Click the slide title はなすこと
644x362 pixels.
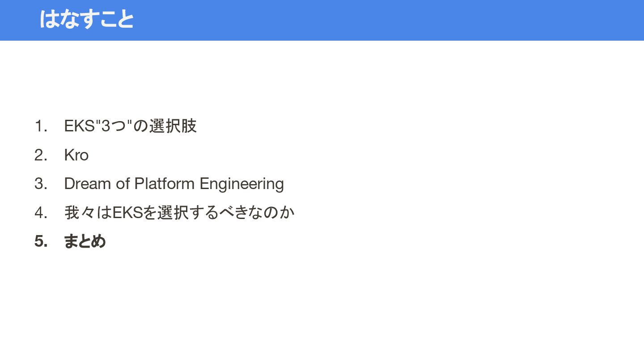click(87, 19)
